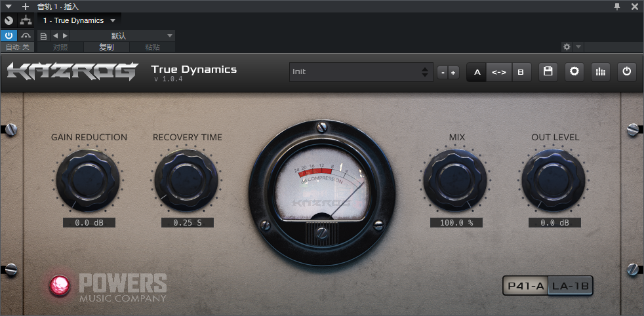Image resolution: width=644 pixels, height=316 pixels.
Task: Click the Recovery Time knob
Action: click(186, 180)
